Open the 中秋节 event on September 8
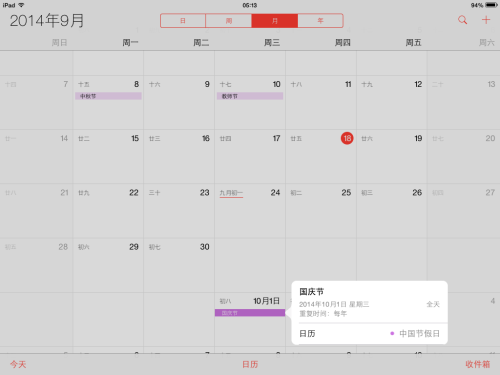Screen dimensions: 500x375 108,96
